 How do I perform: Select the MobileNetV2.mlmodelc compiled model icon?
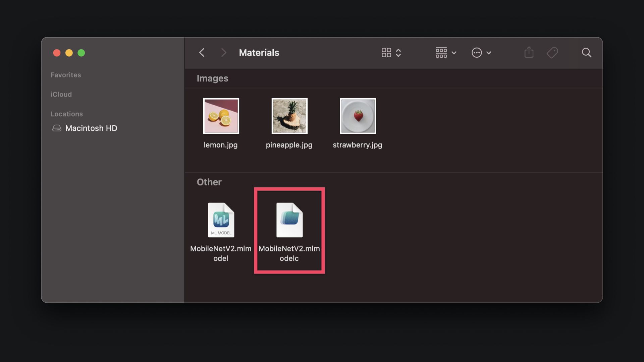point(289,220)
